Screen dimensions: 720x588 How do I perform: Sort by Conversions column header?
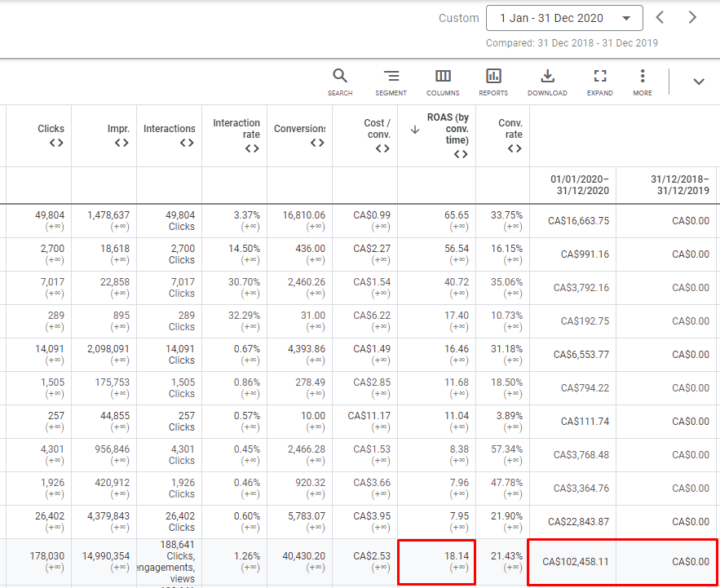point(299,129)
